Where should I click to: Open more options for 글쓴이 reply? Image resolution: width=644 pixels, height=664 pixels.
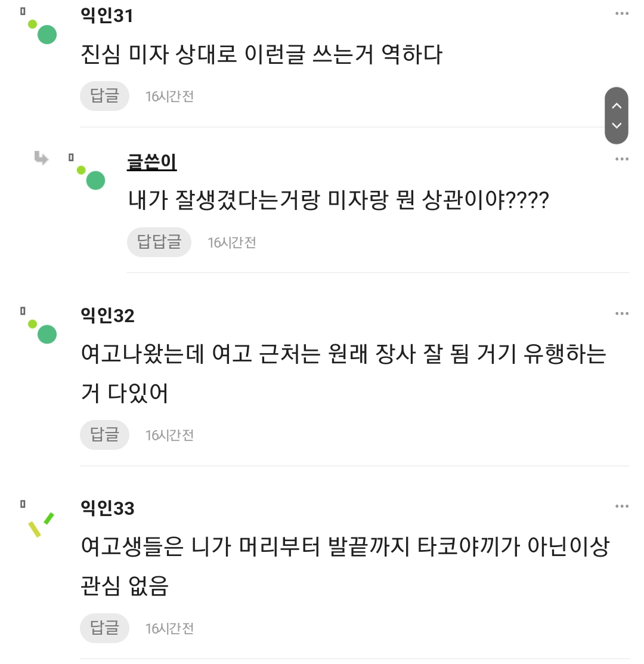(621, 159)
